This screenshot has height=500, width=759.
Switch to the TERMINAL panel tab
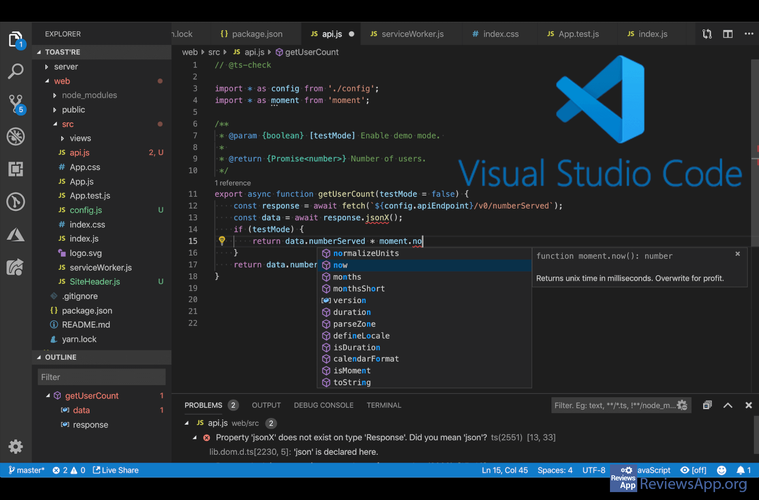point(383,405)
